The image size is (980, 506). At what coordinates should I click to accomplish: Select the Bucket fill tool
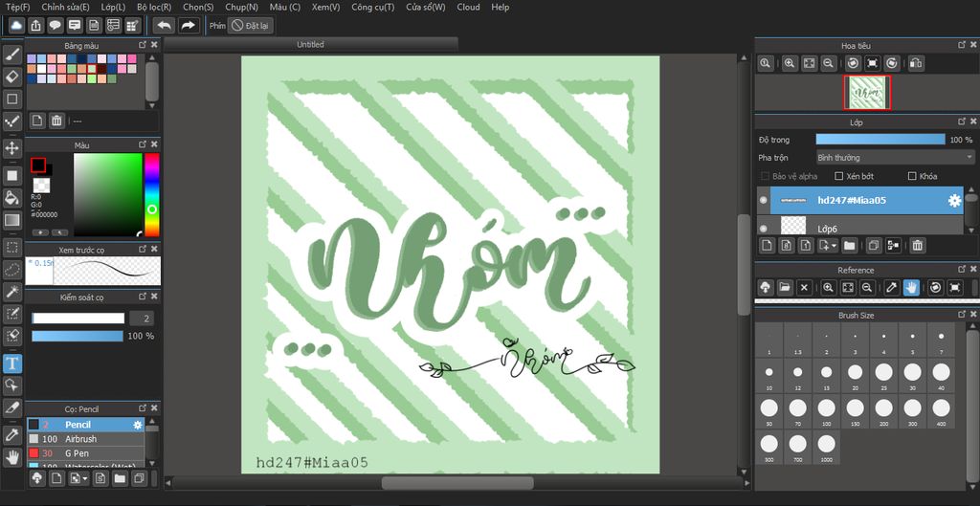pyautogui.click(x=11, y=198)
